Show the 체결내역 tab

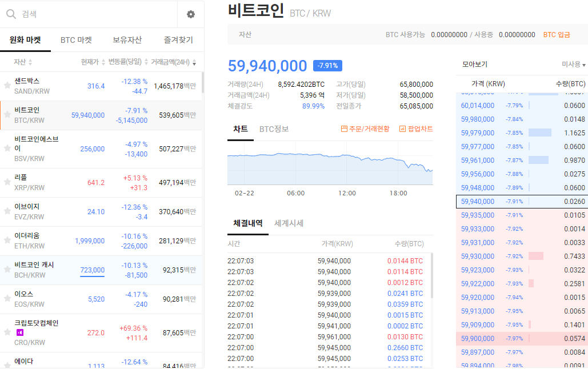click(x=248, y=223)
